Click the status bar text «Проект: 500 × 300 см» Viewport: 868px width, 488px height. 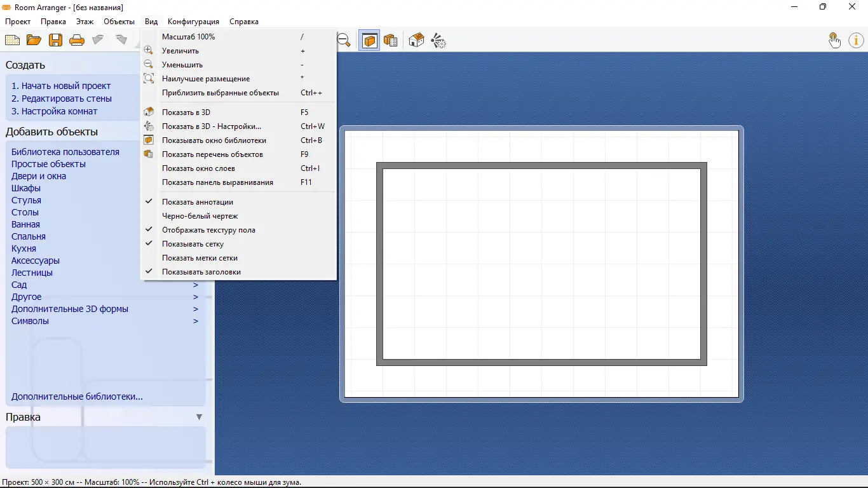(x=38, y=482)
